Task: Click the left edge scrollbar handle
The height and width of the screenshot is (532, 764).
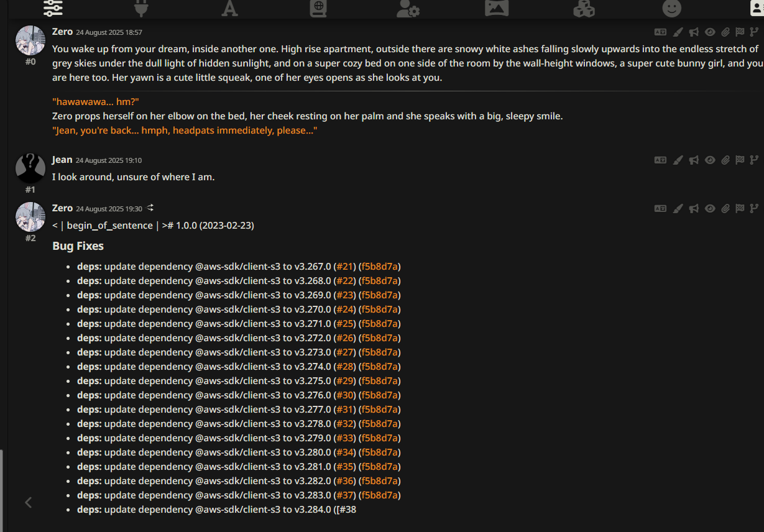Action: point(1,491)
